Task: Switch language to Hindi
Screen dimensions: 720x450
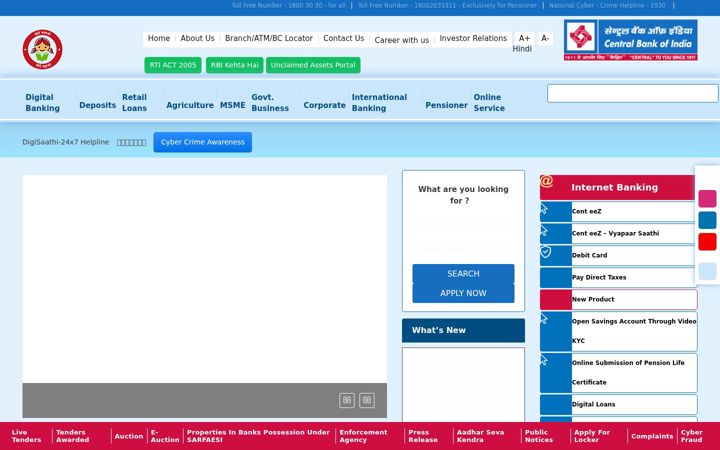Action: pos(522,49)
